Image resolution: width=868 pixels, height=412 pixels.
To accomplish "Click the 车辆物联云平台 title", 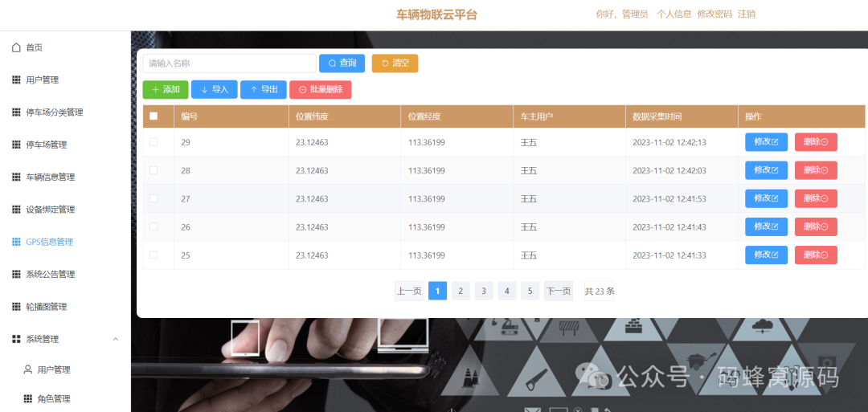I will tap(436, 15).
